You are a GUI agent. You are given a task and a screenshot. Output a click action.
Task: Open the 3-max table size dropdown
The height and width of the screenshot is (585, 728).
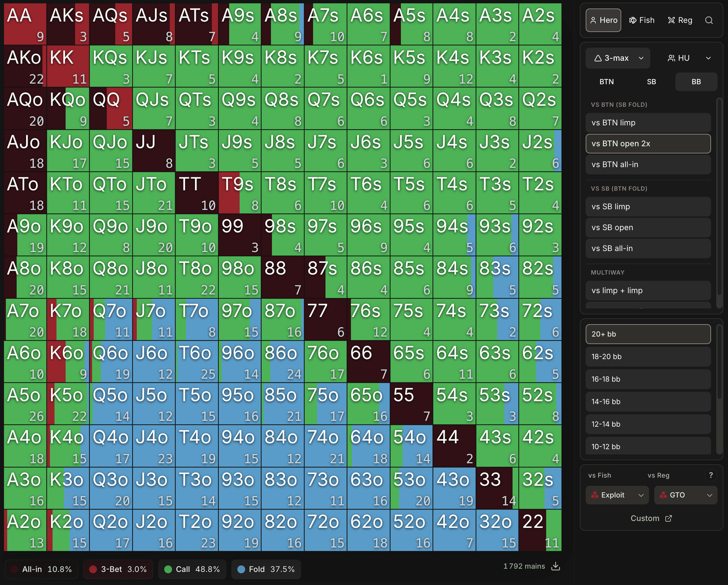618,58
